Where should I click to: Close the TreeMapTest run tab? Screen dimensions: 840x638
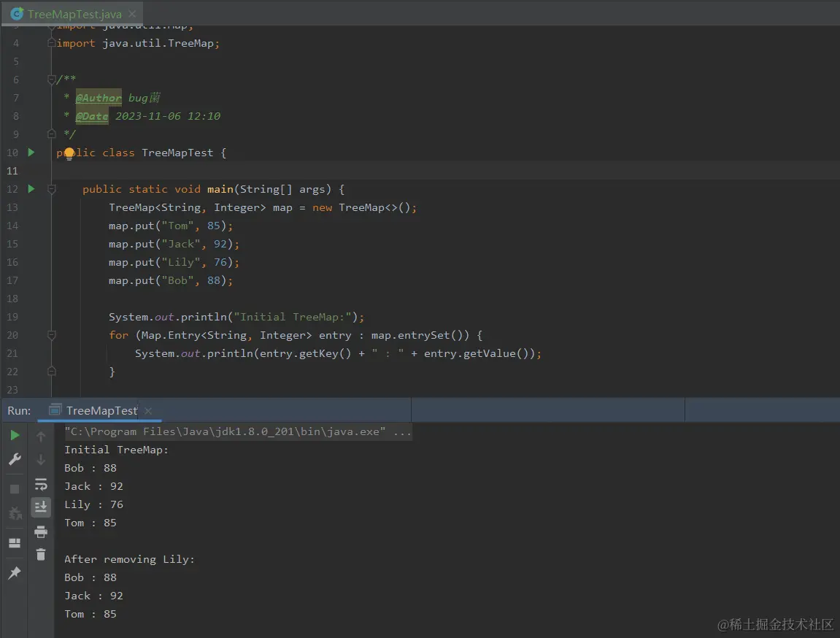pyautogui.click(x=148, y=411)
